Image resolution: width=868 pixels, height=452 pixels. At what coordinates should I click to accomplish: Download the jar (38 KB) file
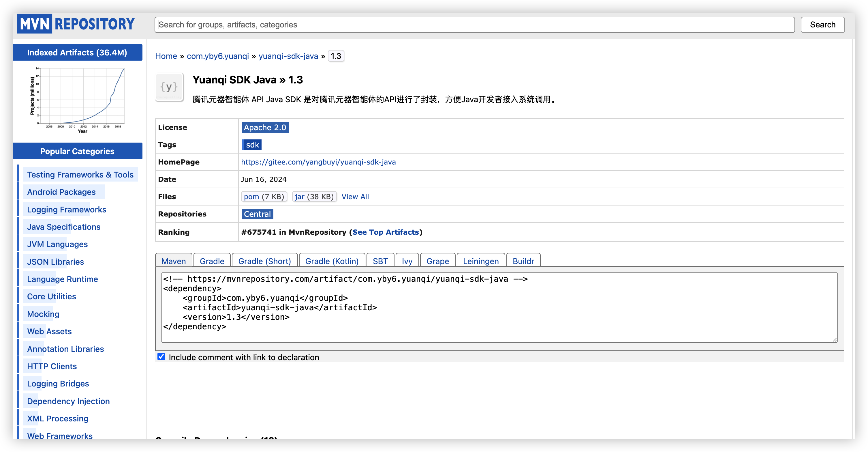coord(314,197)
